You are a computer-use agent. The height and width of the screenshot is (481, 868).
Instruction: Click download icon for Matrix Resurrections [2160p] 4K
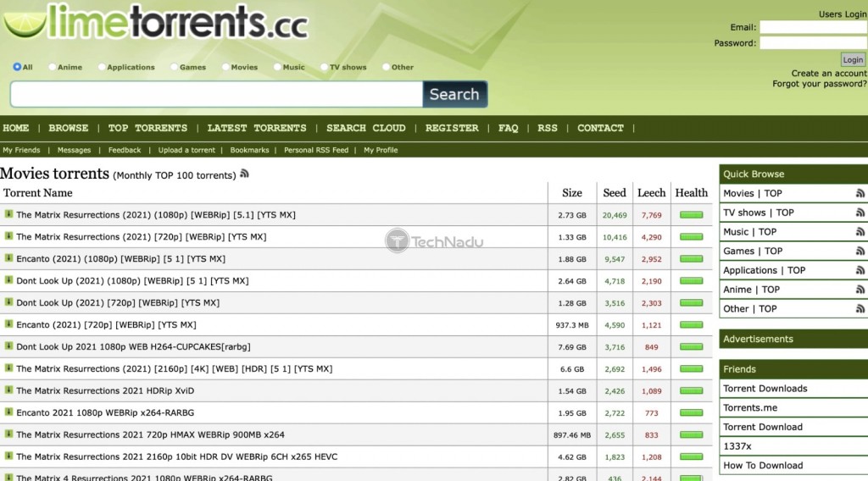[8, 368]
